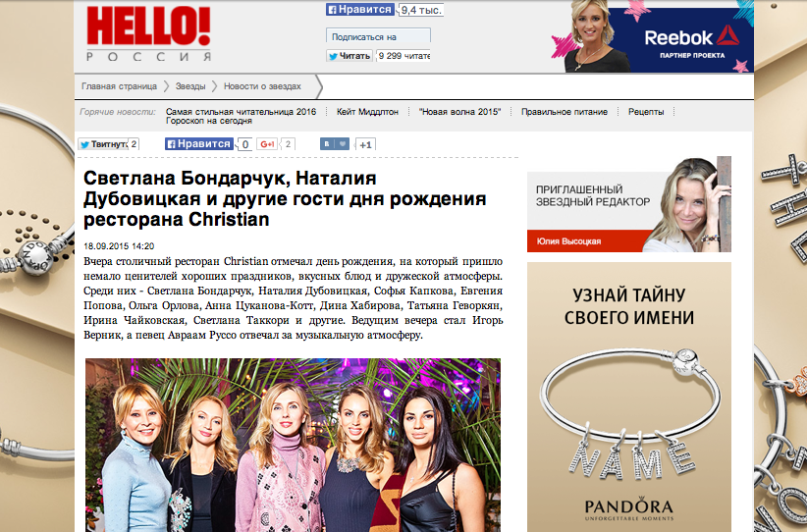807x532 pixels.
Task: Click the HELLO! Россия logo
Action: pyautogui.click(x=149, y=33)
